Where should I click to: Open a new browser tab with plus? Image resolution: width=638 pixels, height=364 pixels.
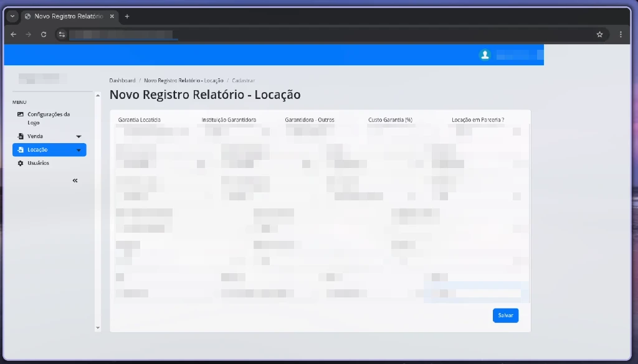pyautogui.click(x=127, y=16)
